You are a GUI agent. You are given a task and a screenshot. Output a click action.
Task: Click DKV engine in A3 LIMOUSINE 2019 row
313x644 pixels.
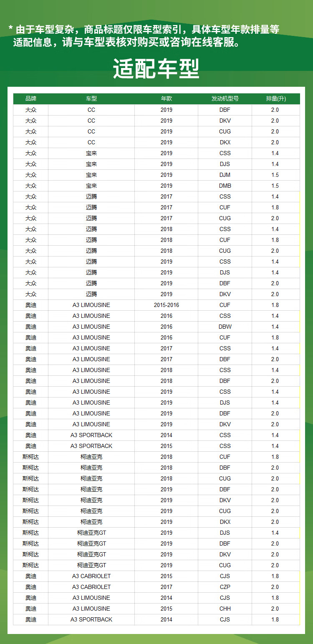pyautogui.click(x=225, y=424)
